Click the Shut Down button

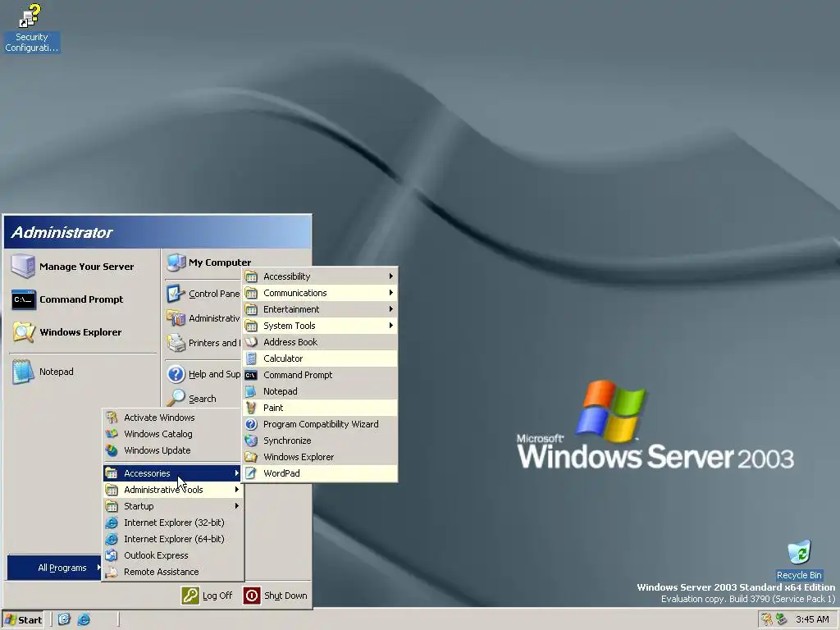276,596
